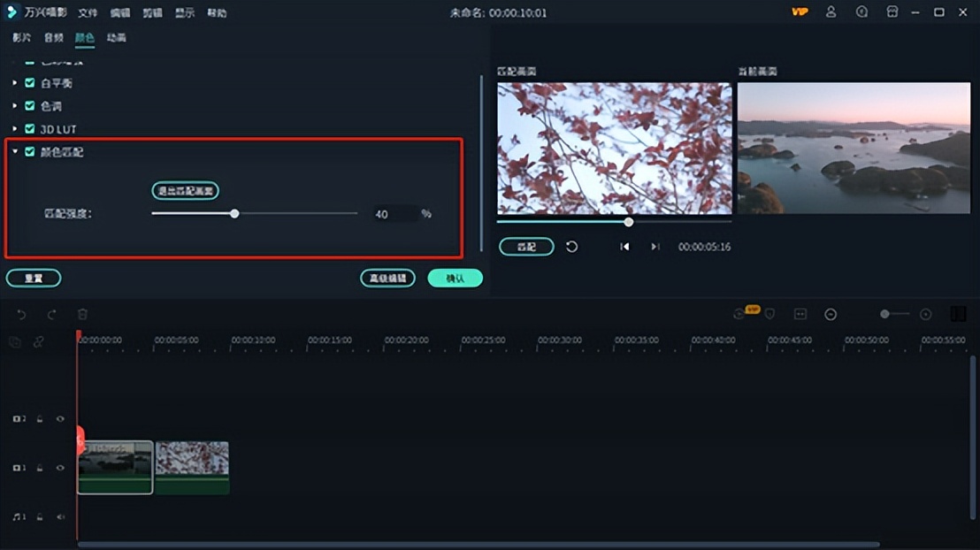The width and height of the screenshot is (980, 550).
Task: Click the reset loop icon beside 匹配 button
Action: point(571,247)
